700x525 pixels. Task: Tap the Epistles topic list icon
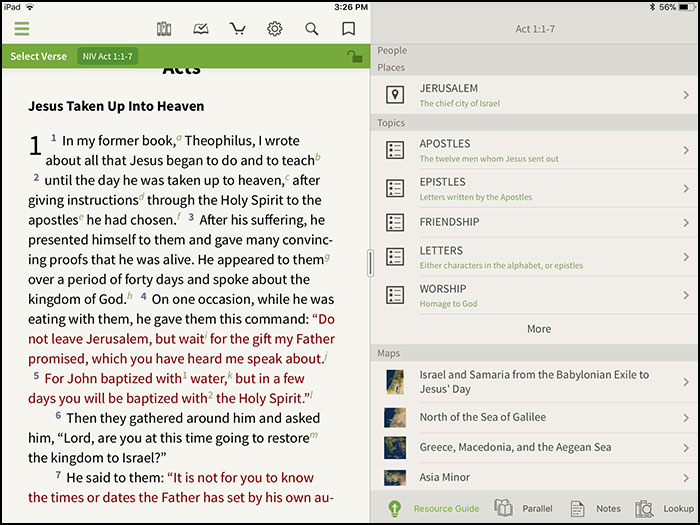pos(395,188)
